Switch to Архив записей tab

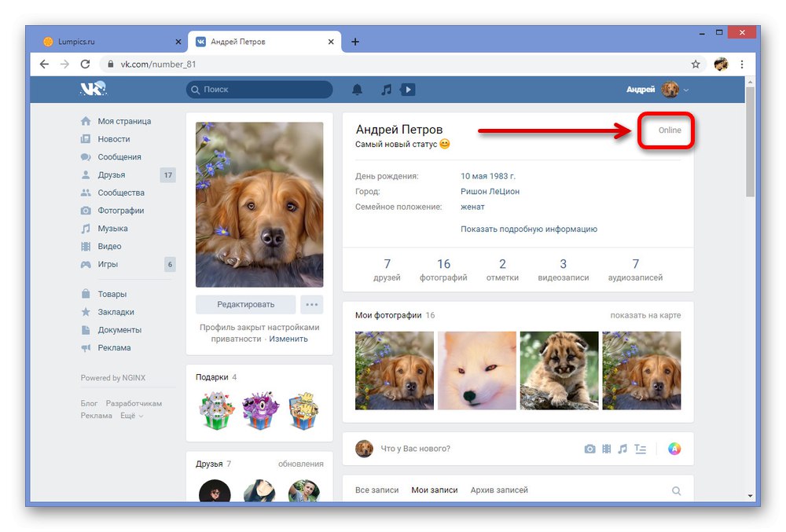tap(499, 490)
